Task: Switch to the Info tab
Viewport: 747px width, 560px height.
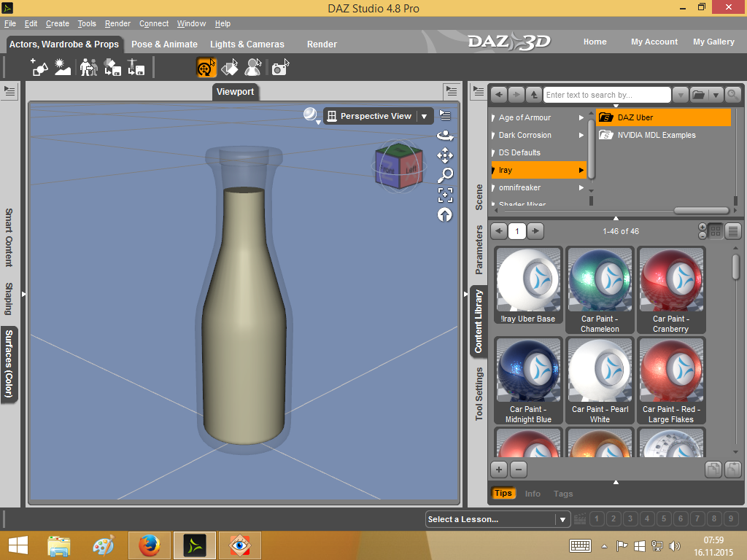Action: click(533, 494)
